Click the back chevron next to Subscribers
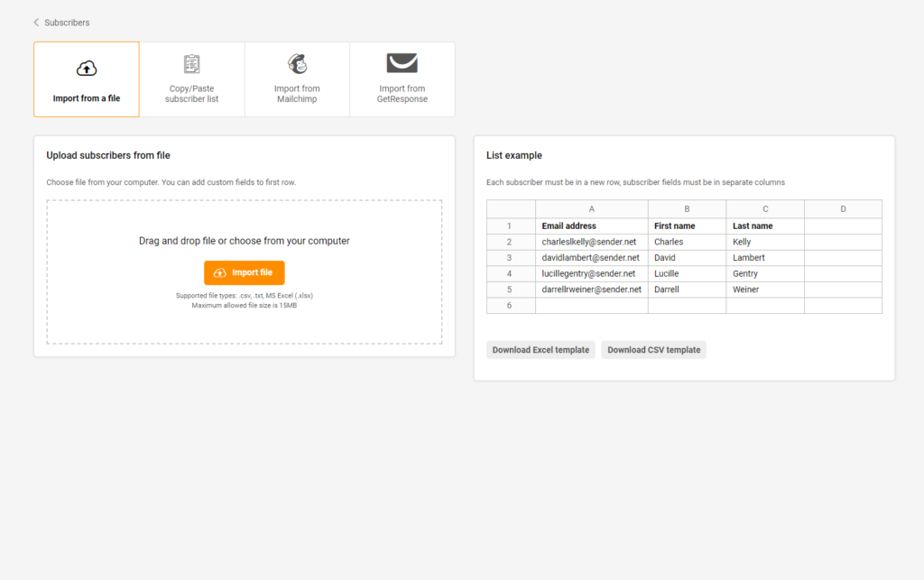The height and width of the screenshot is (580, 924). (x=36, y=23)
